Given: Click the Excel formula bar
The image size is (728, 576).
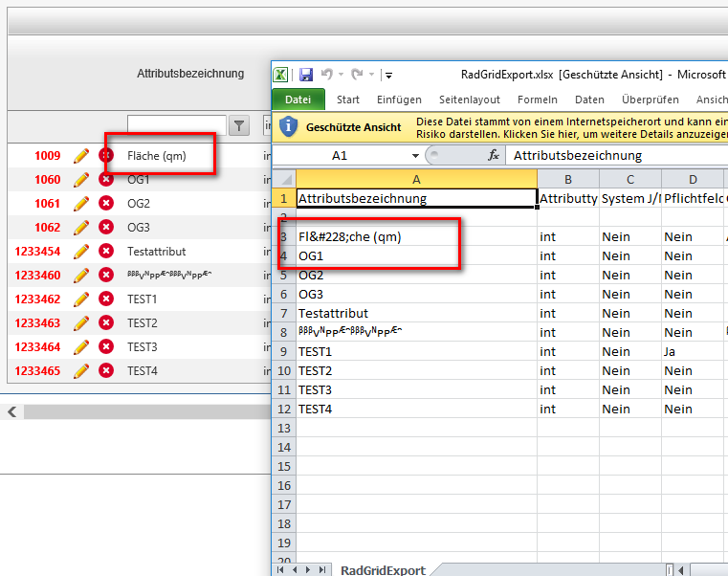Looking at the screenshot, I should coord(619,156).
